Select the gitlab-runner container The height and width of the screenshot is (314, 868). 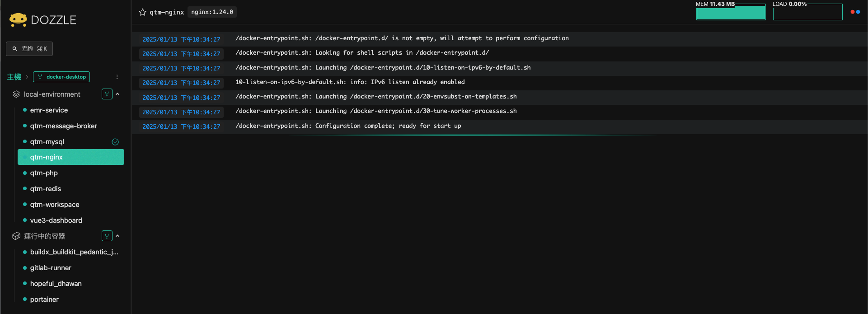coord(51,268)
